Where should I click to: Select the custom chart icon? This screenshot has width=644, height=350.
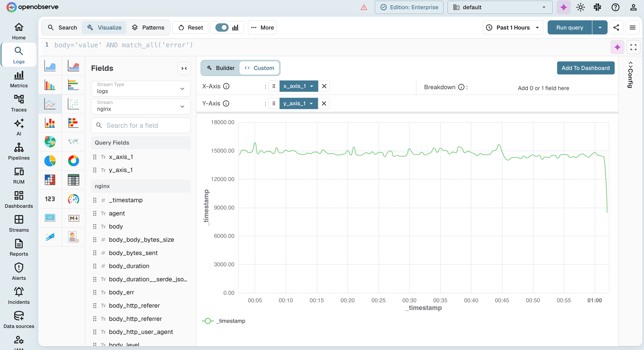pyautogui.click(x=73, y=237)
